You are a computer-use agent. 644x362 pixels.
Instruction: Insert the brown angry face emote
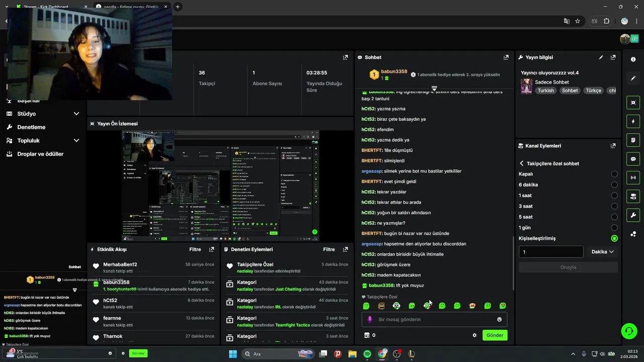(x=381, y=306)
